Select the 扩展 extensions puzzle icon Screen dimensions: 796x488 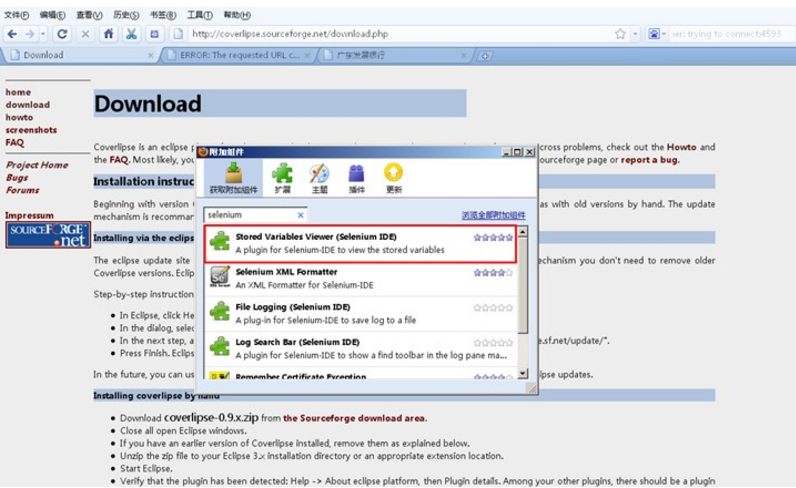click(x=282, y=178)
